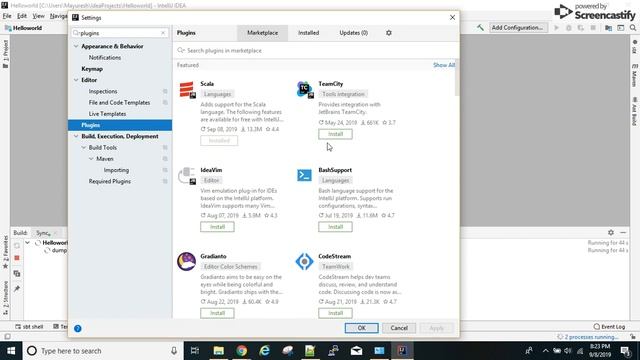Install the TeamCity plugin
The width and height of the screenshot is (640, 360).
(336, 134)
